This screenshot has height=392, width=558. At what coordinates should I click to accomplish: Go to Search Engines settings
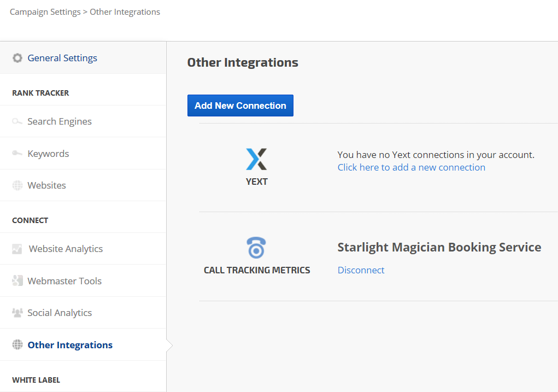coord(60,121)
